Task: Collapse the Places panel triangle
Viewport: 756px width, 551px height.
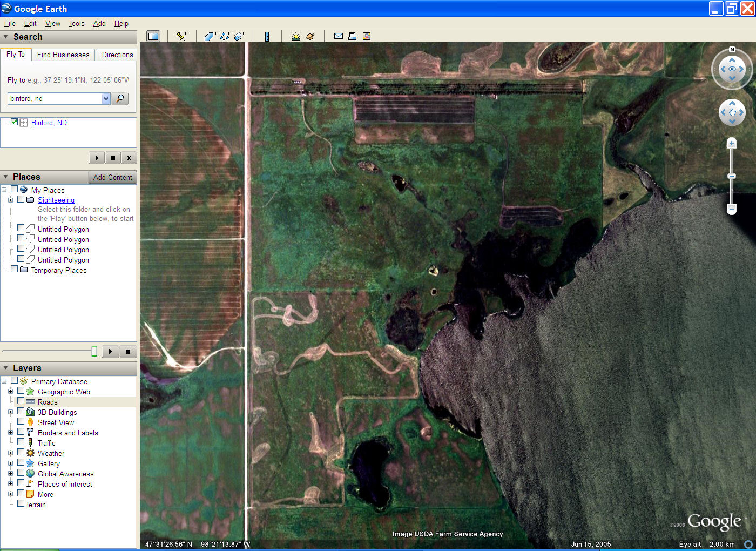Action: 6,177
